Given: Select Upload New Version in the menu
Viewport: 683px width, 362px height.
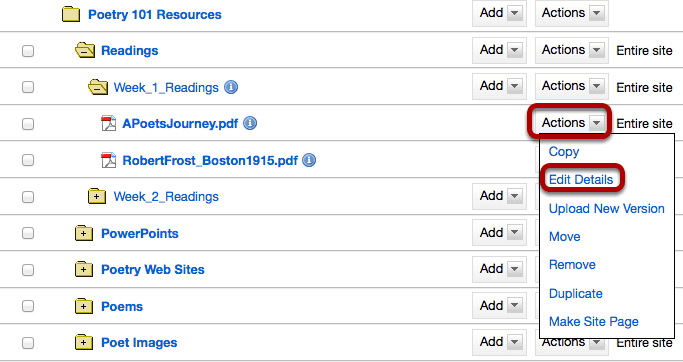Looking at the screenshot, I should (x=606, y=209).
